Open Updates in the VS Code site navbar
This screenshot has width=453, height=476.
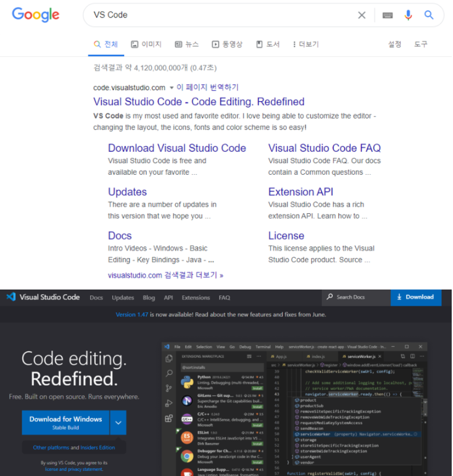[123, 298]
